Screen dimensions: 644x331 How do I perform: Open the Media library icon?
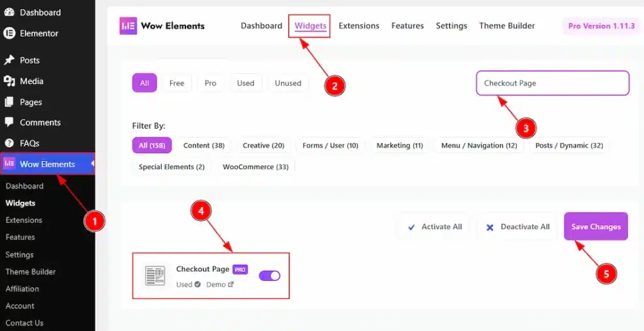coord(9,81)
